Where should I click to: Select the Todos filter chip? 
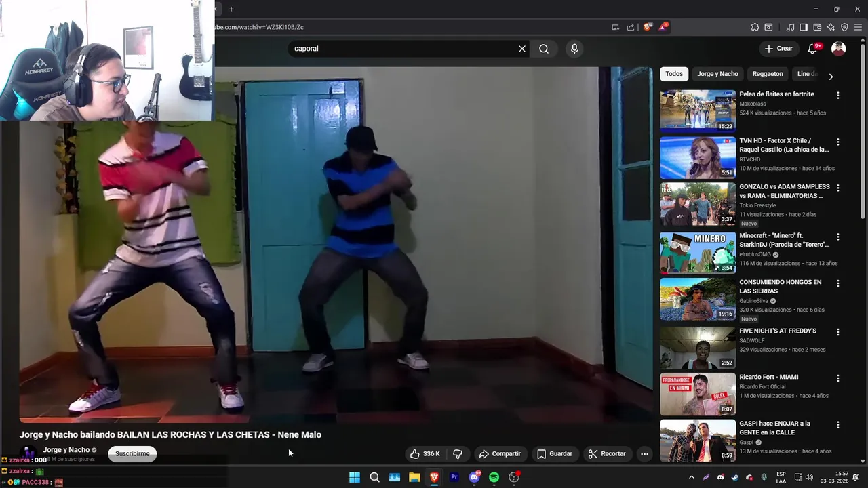click(674, 74)
